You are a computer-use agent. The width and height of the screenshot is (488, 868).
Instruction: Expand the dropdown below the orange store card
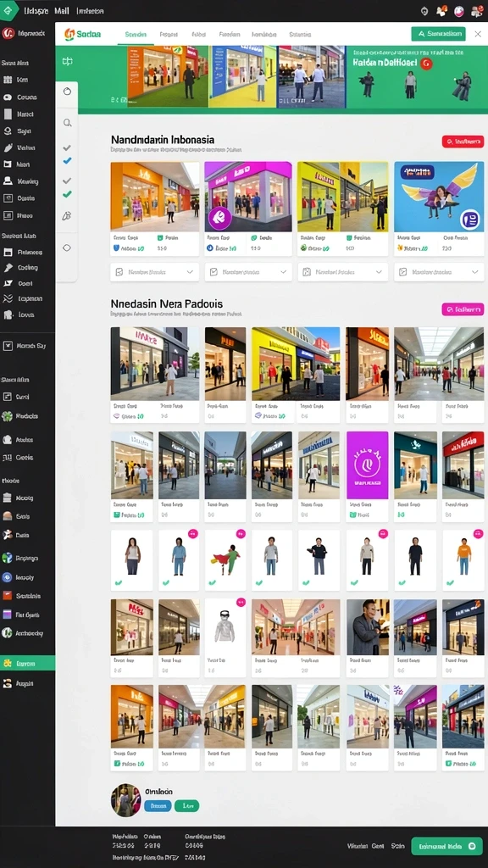[155, 272]
